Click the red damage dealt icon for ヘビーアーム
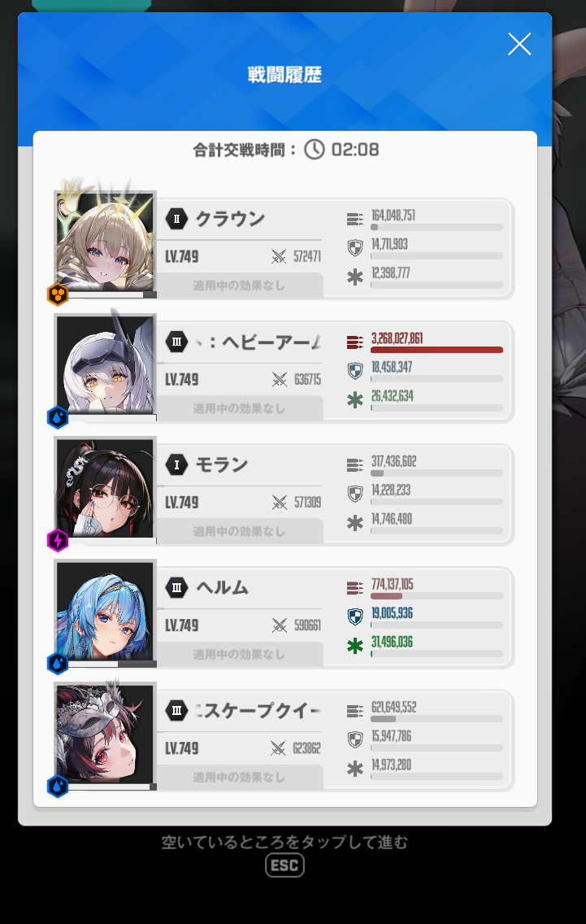The height and width of the screenshot is (924, 586). (x=354, y=342)
